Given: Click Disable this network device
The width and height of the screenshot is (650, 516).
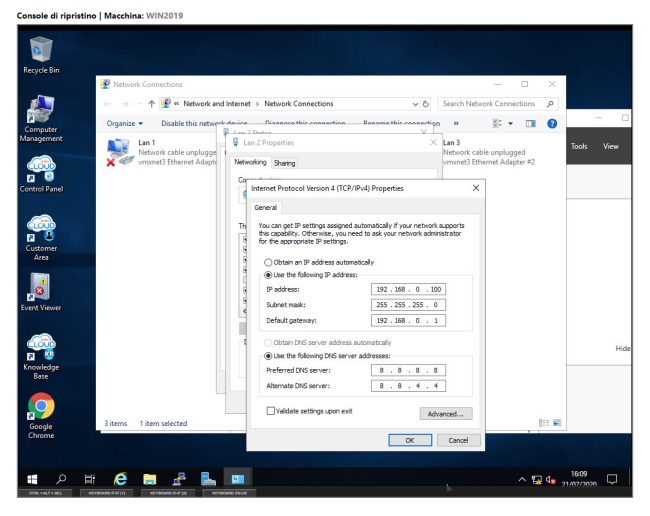Looking at the screenshot, I should (204, 124).
